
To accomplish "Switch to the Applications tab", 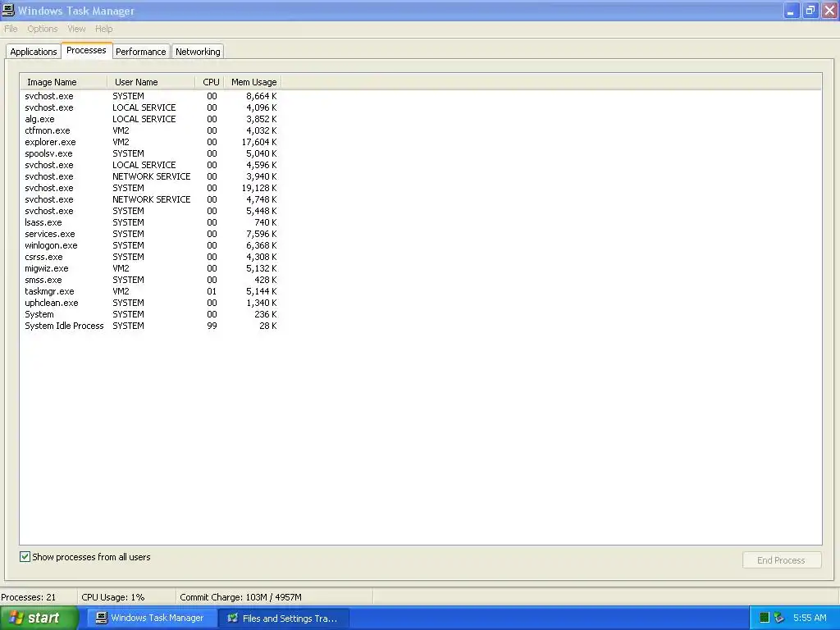I will tap(33, 52).
